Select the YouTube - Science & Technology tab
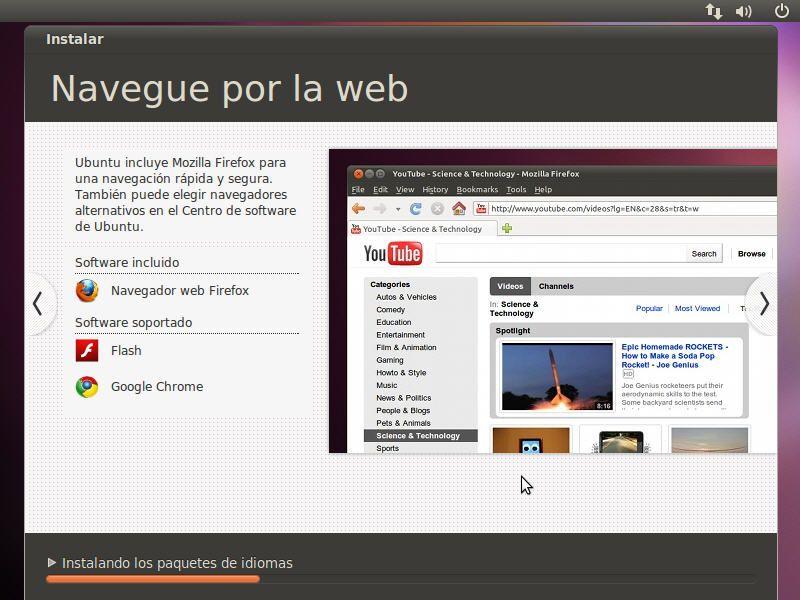800x600 pixels. pyautogui.click(x=422, y=229)
